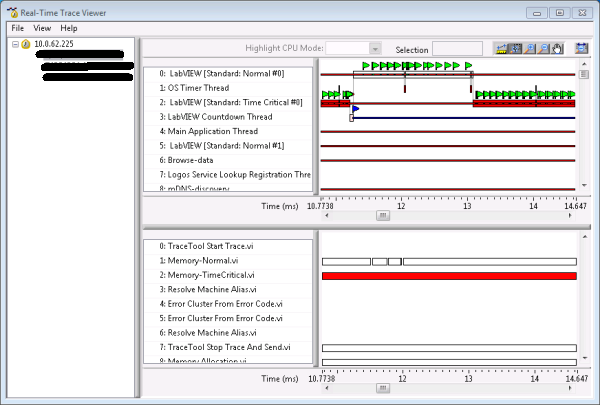Activate the zoom in magnifier tool
This screenshot has height=405, width=600.
(530, 48)
